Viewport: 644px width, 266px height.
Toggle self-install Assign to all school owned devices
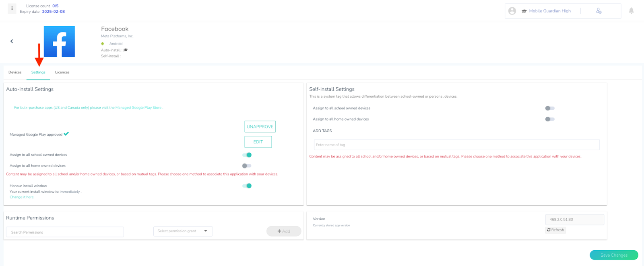[550, 108]
